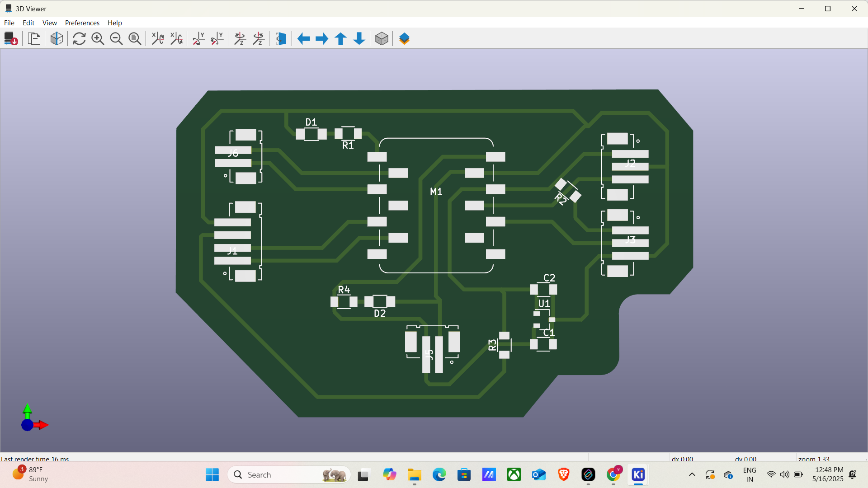Rotate X clockwise using the toolbar icon

tap(158, 39)
